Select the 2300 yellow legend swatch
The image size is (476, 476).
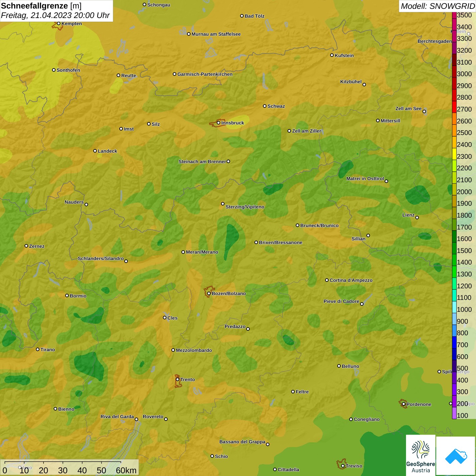(454, 154)
